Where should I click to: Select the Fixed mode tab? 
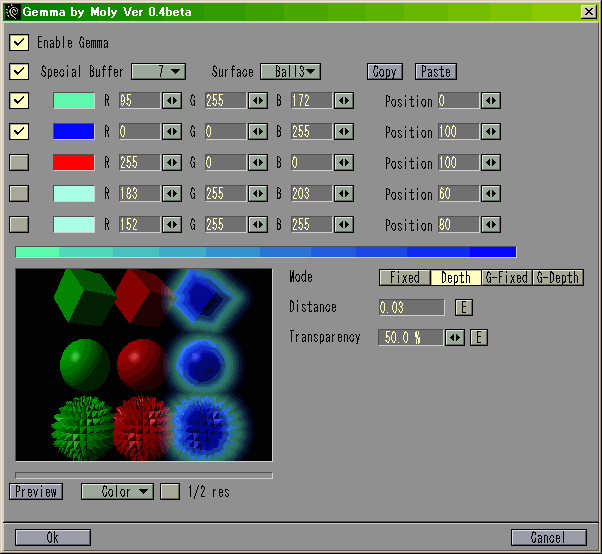click(x=405, y=277)
